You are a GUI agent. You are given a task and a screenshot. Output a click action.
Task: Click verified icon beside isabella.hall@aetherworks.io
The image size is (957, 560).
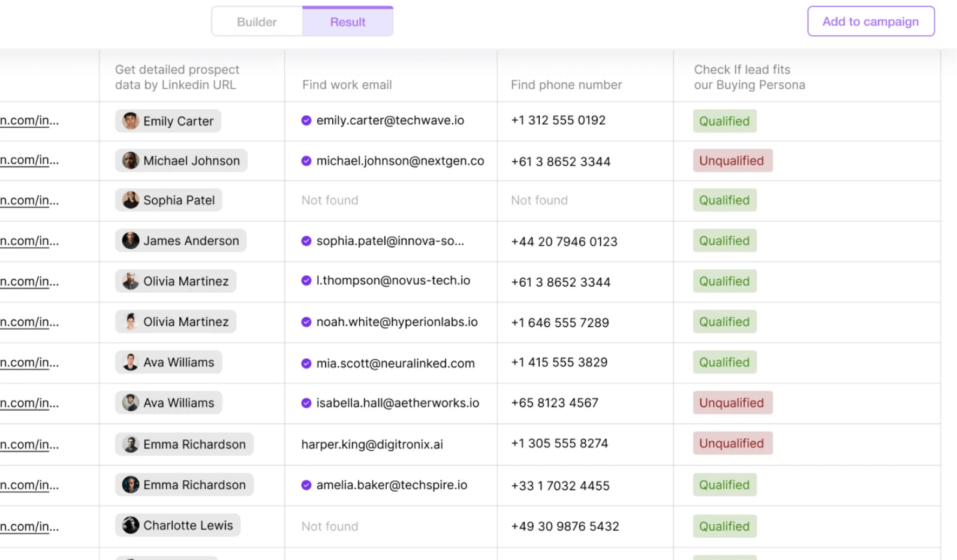[306, 403]
